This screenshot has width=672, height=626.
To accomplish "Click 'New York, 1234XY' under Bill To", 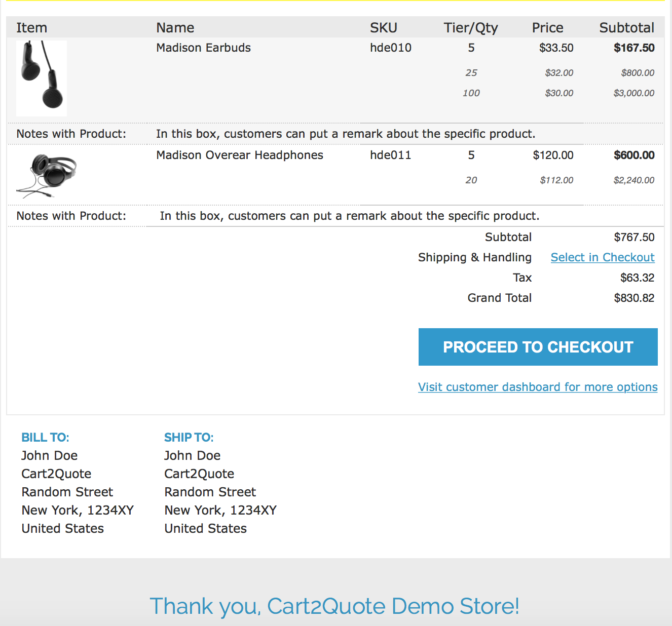I will tap(78, 511).
